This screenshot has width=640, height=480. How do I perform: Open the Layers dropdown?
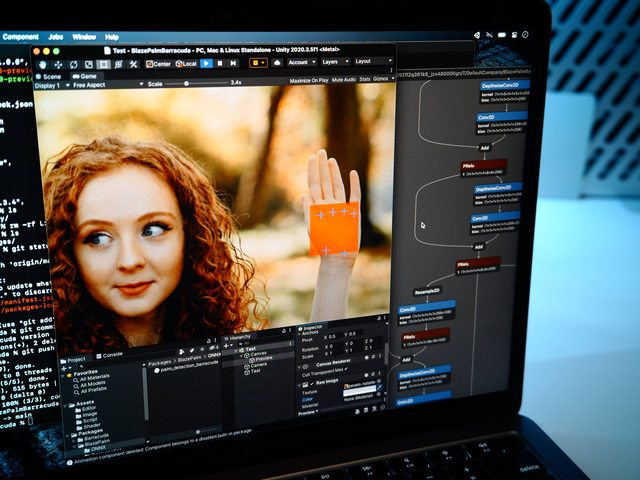point(335,62)
